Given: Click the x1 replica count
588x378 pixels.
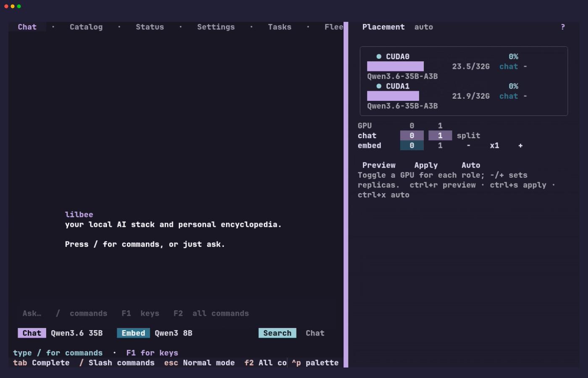Looking at the screenshot, I should point(494,146).
